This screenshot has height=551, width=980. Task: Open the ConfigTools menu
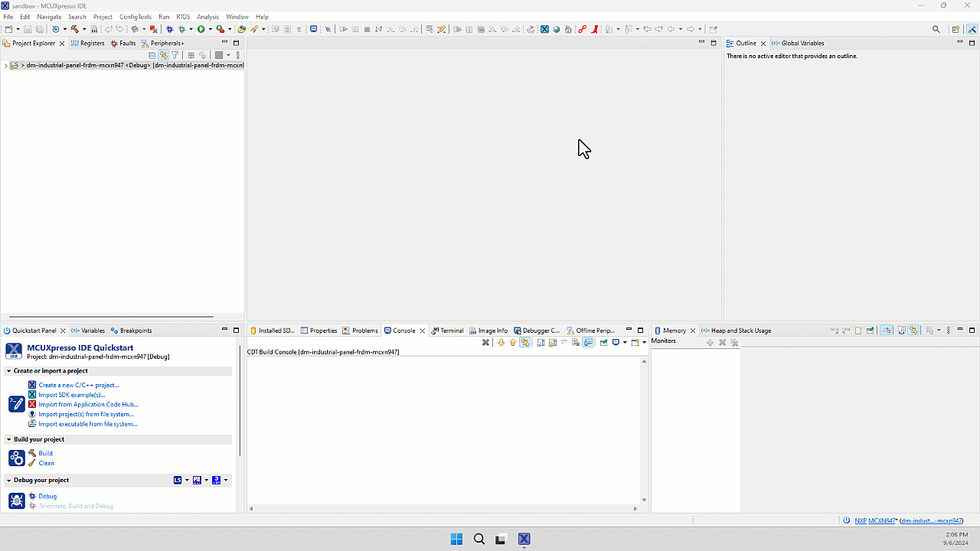point(136,17)
